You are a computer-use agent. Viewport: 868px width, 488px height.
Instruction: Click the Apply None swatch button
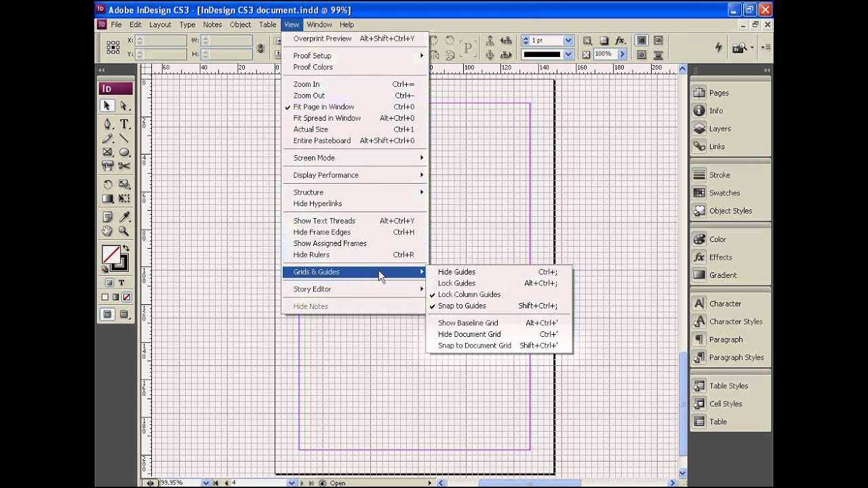click(x=127, y=297)
